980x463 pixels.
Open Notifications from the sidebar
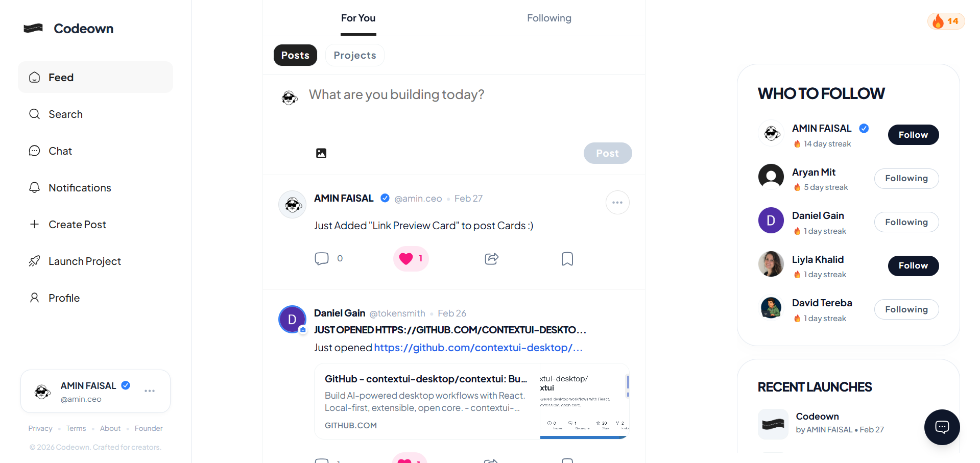[x=80, y=187]
